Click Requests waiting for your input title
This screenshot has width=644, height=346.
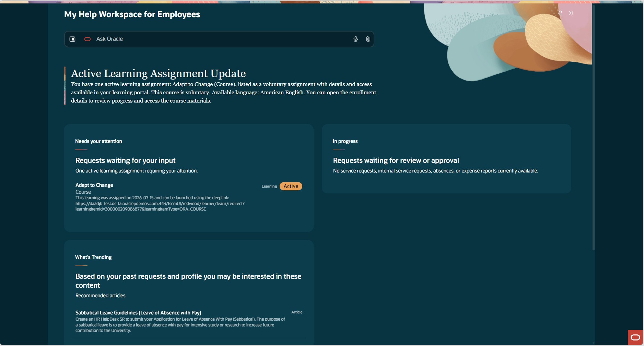pos(126,160)
